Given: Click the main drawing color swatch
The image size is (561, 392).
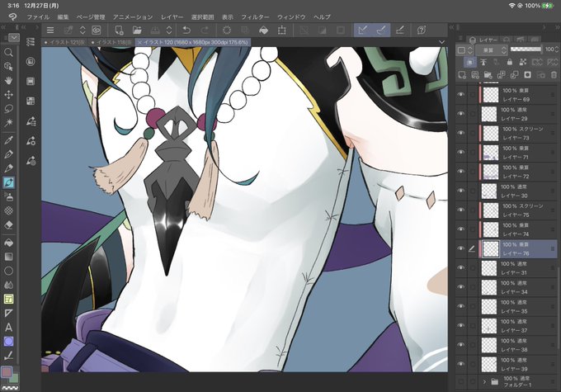Looking at the screenshot, I should click(7, 372).
